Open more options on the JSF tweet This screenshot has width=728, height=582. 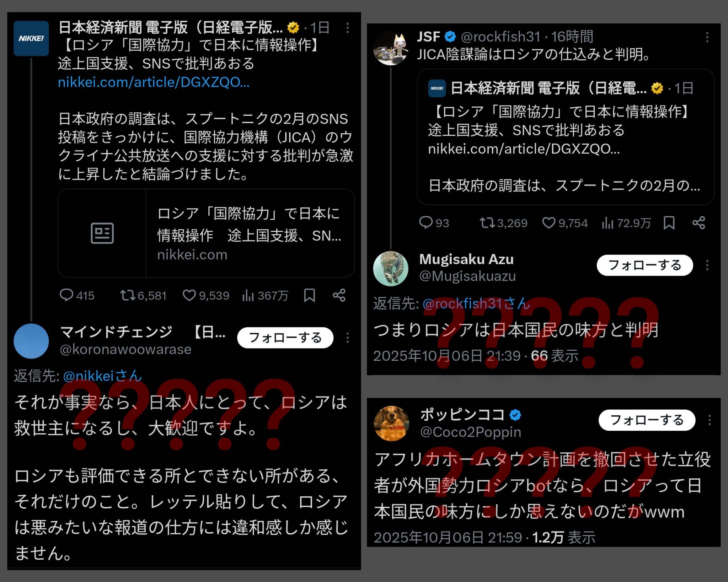pyautogui.click(x=707, y=37)
